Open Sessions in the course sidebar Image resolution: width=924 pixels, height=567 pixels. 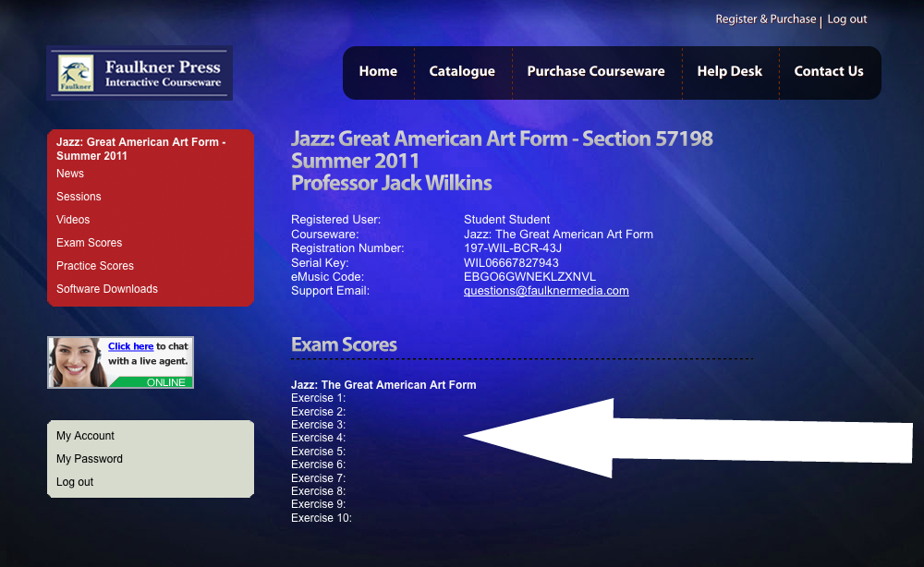click(x=79, y=197)
